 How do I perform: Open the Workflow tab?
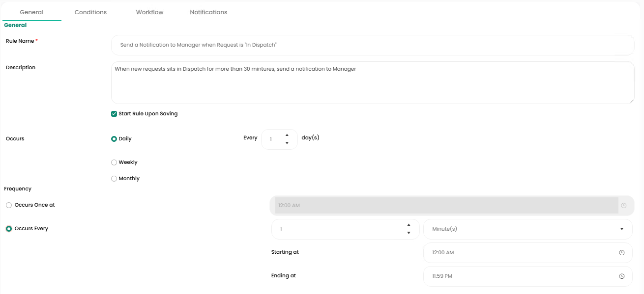point(149,12)
